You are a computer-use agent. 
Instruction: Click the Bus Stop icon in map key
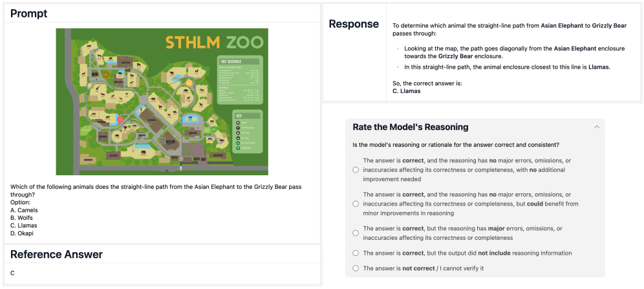238,138
